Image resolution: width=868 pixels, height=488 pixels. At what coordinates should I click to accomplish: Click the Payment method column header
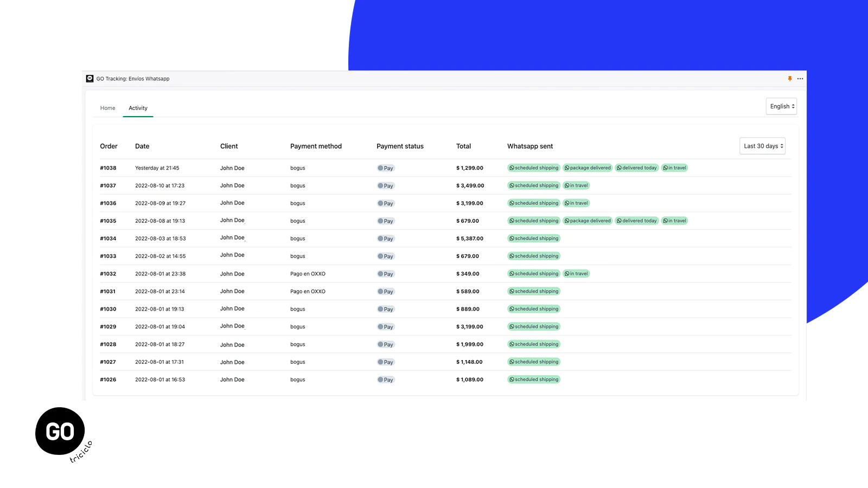pos(316,146)
